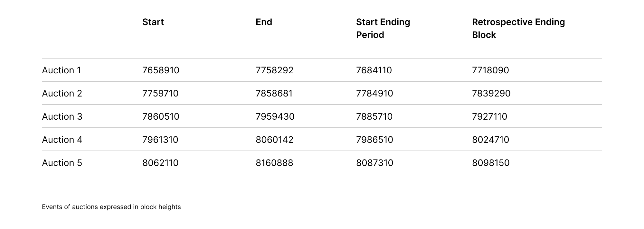The image size is (644, 229).
Task: Click the Auction 5 row label
Action: [62, 163]
